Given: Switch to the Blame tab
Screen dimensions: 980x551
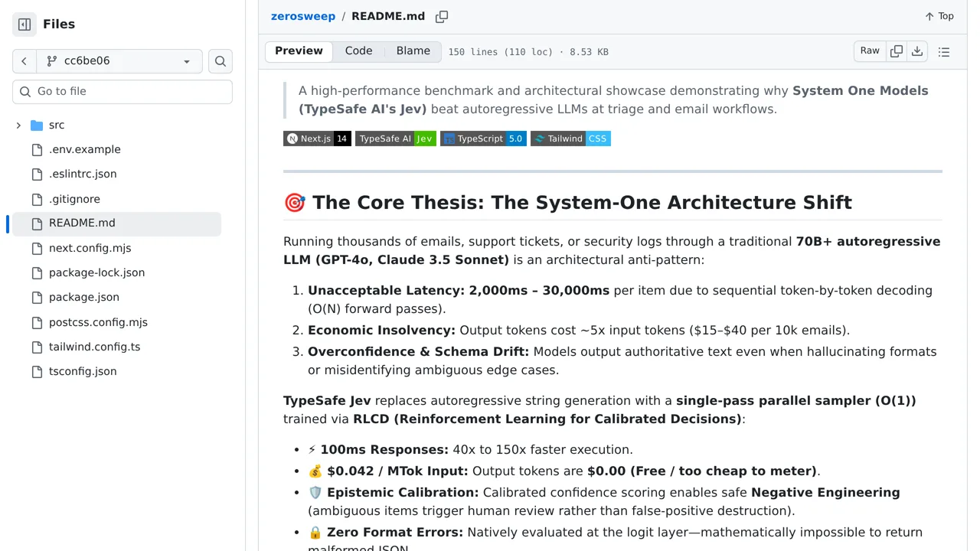Looking at the screenshot, I should (x=413, y=51).
